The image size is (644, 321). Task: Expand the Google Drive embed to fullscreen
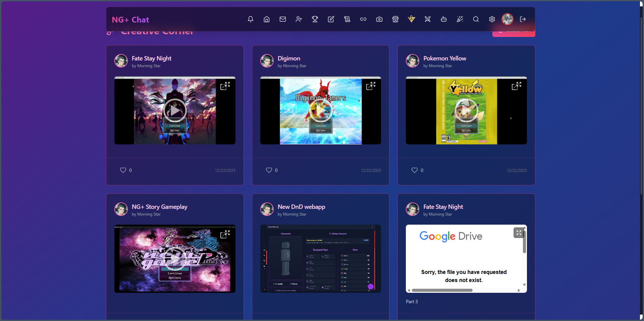point(519,233)
